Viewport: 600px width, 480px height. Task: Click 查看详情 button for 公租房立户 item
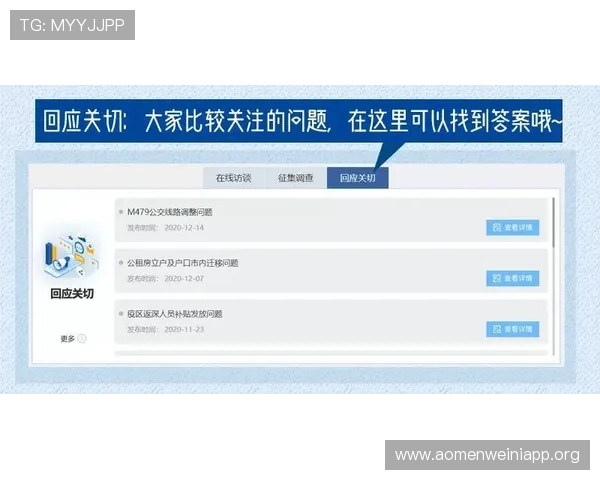(x=513, y=278)
